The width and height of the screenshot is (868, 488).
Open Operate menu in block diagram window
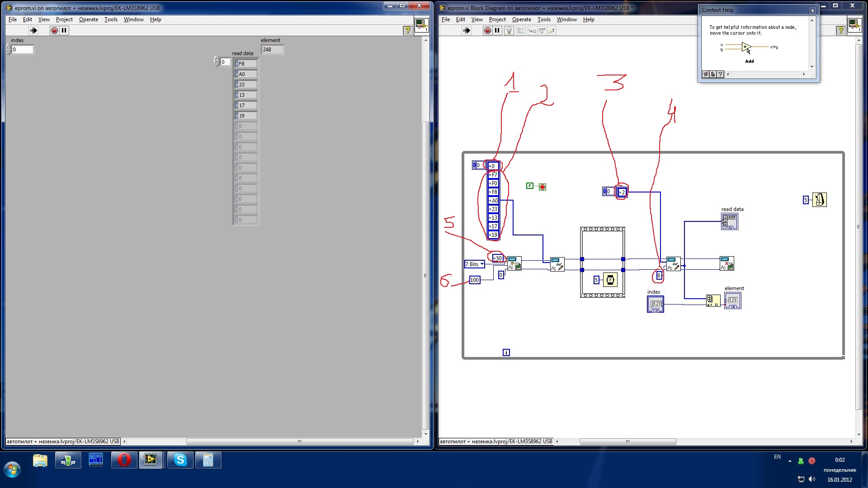coord(521,19)
